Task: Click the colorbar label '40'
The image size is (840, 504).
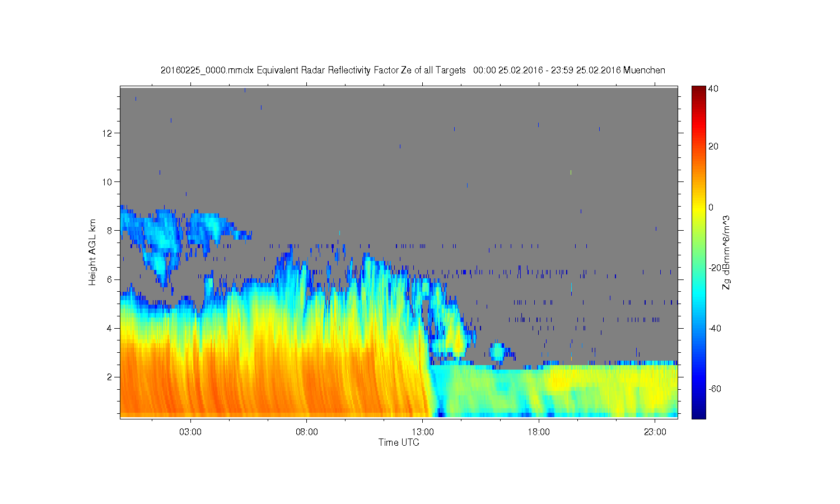Action: tap(713, 89)
